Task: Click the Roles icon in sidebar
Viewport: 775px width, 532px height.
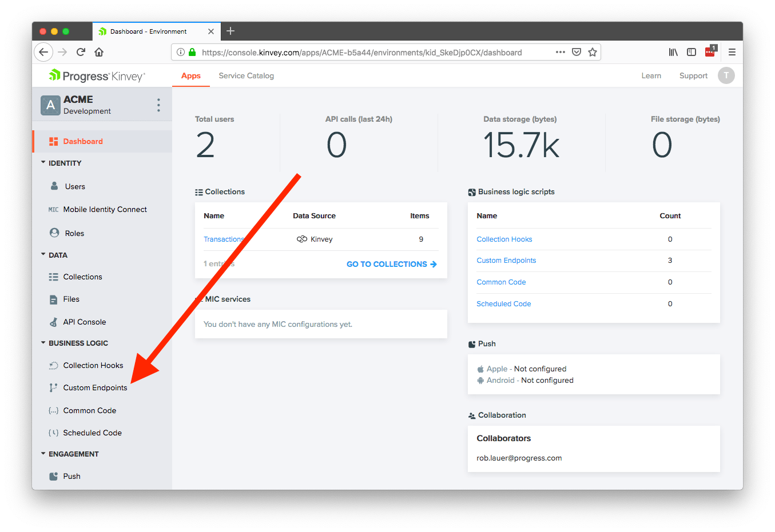Action: coord(54,233)
